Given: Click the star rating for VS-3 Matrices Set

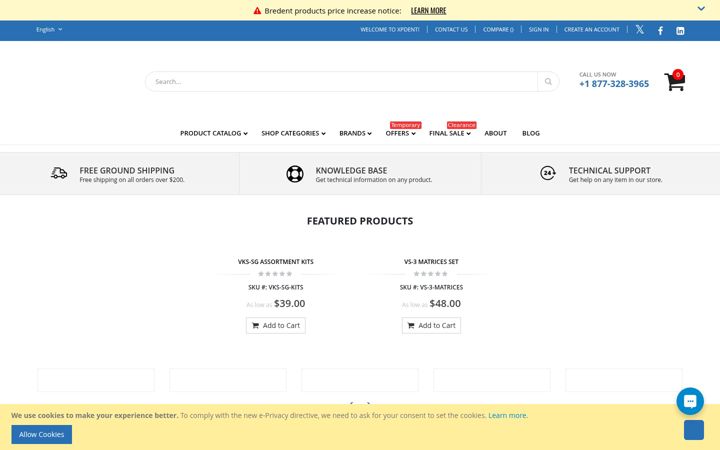Looking at the screenshot, I should tap(431, 274).
